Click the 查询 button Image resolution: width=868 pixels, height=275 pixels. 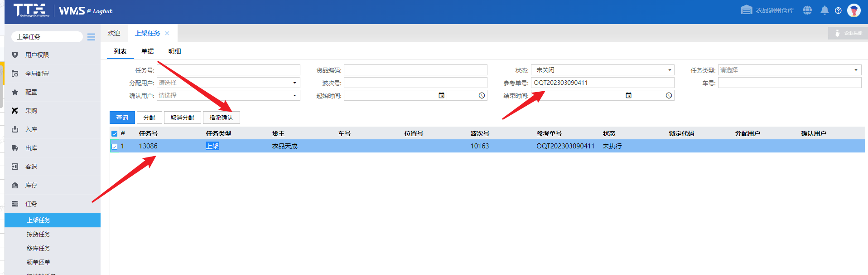[122, 118]
